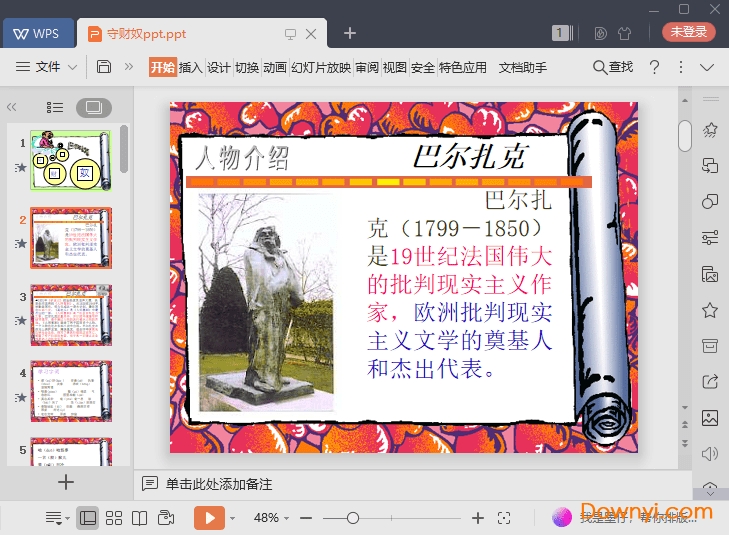Screen dimensions: 729x535
Task: Click the window count icon labeled 1
Action: (562, 33)
